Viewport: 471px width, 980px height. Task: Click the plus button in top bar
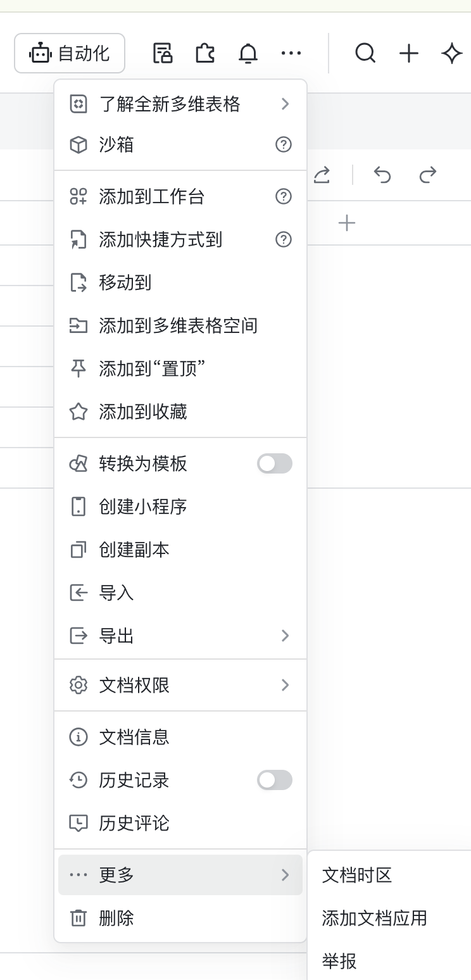tap(409, 54)
